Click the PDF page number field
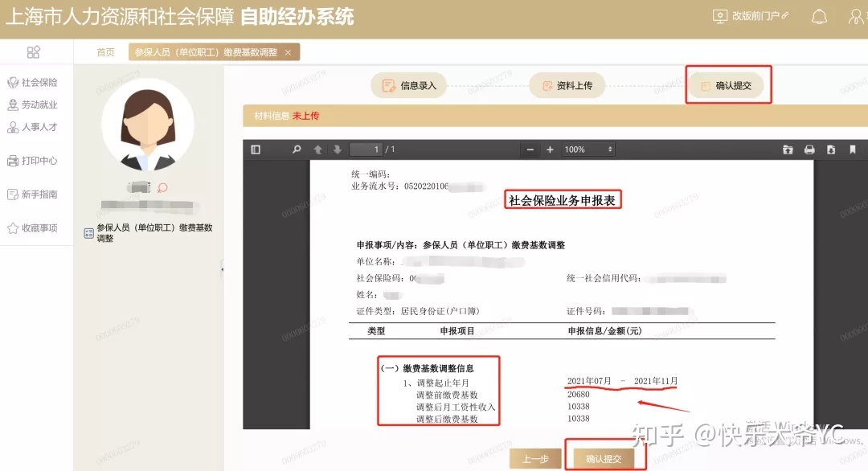The image size is (868, 471). coord(366,149)
